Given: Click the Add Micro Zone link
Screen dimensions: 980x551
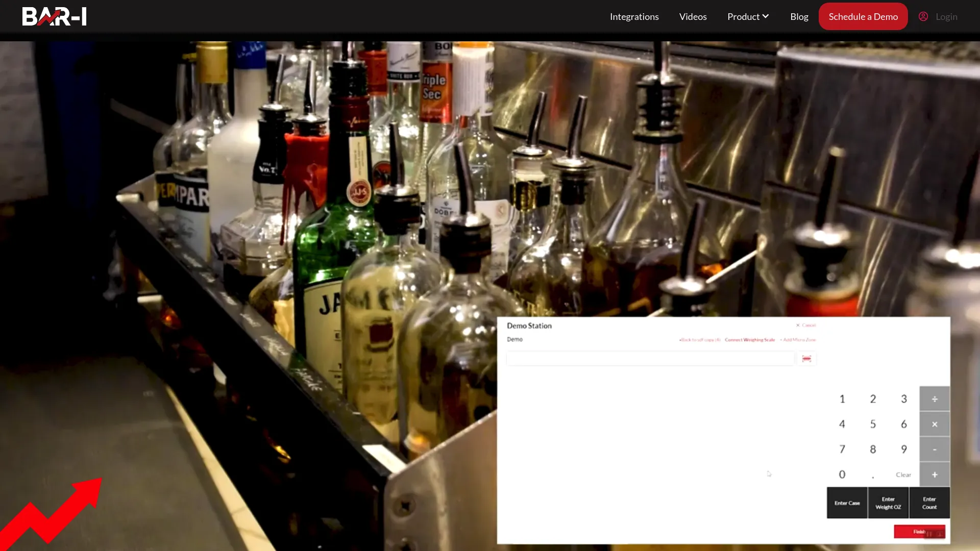Looking at the screenshot, I should click(798, 340).
